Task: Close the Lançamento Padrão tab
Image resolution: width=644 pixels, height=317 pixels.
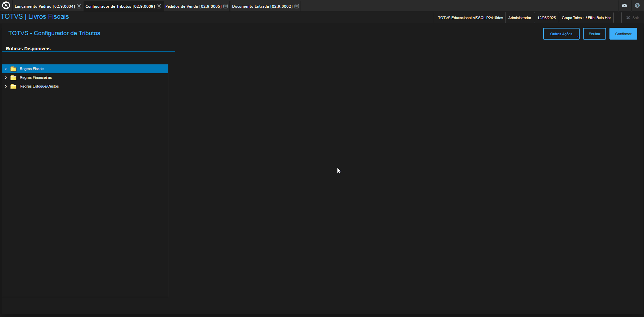Action: pos(79,6)
